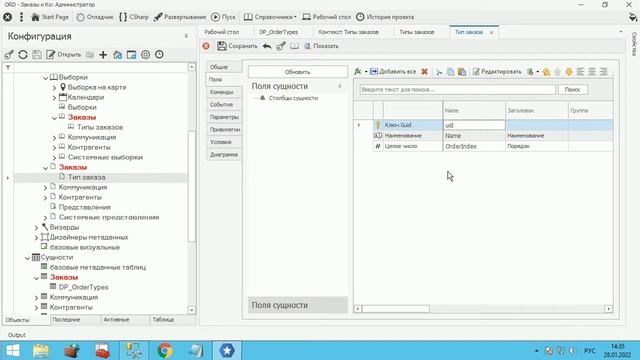The width and height of the screenshot is (640, 360).
Task: Open dropdown arrow after Редактировать
Action: [538, 72]
